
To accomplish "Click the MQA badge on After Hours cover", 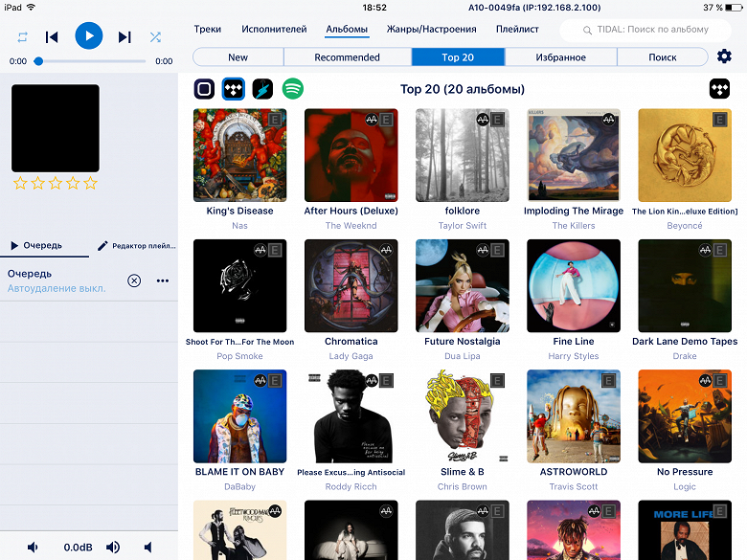I will 372,120.
